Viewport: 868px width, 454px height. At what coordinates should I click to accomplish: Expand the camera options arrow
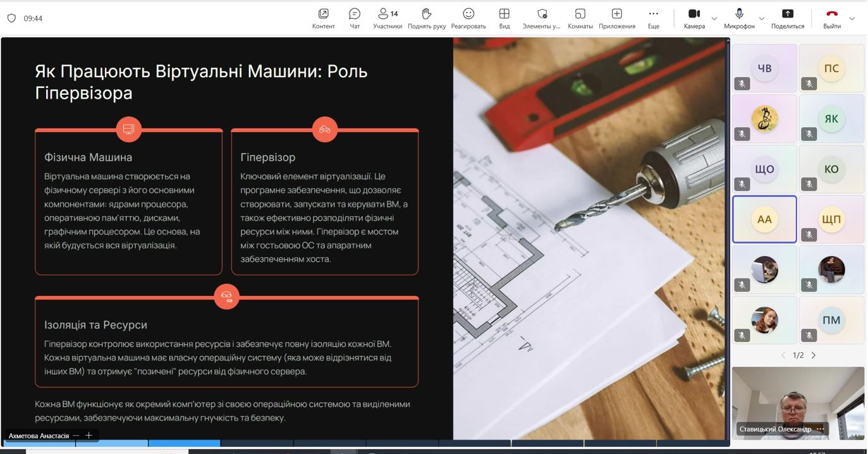tap(714, 18)
